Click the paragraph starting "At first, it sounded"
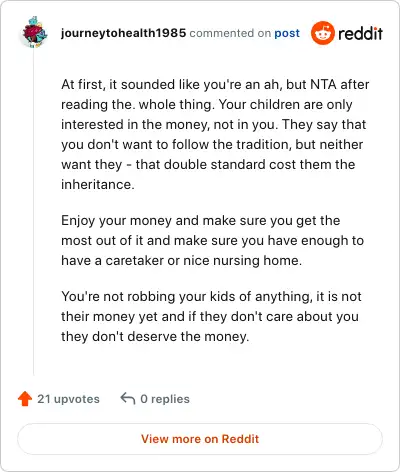Screen dimensions: 400x472 click(x=215, y=134)
